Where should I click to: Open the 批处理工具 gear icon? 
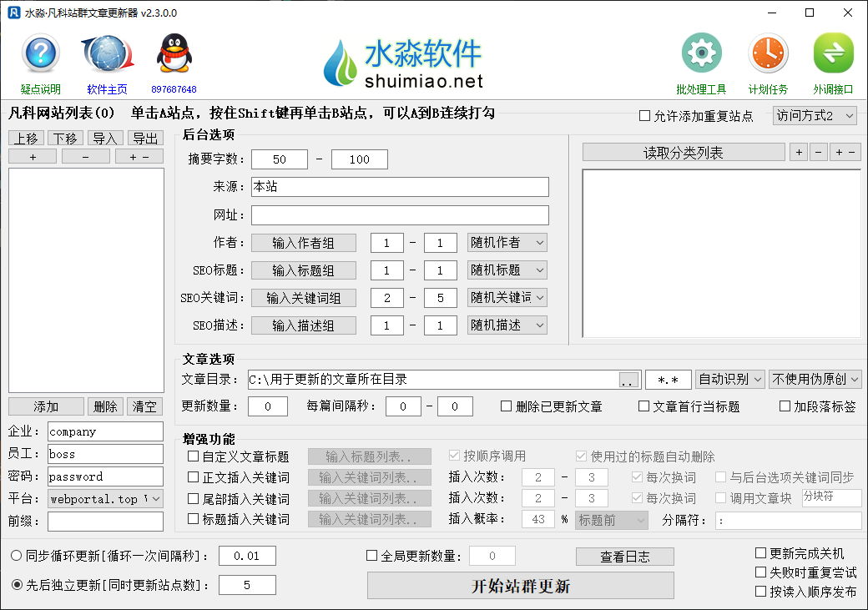pyautogui.click(x=701, y=53)
